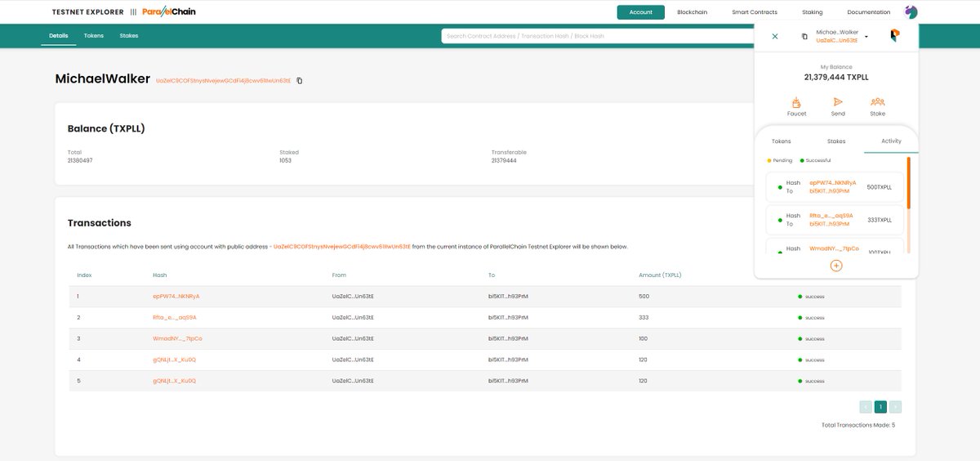Click the From column header
The width and height of the screenshot is (980, 461).
(339, 275)
